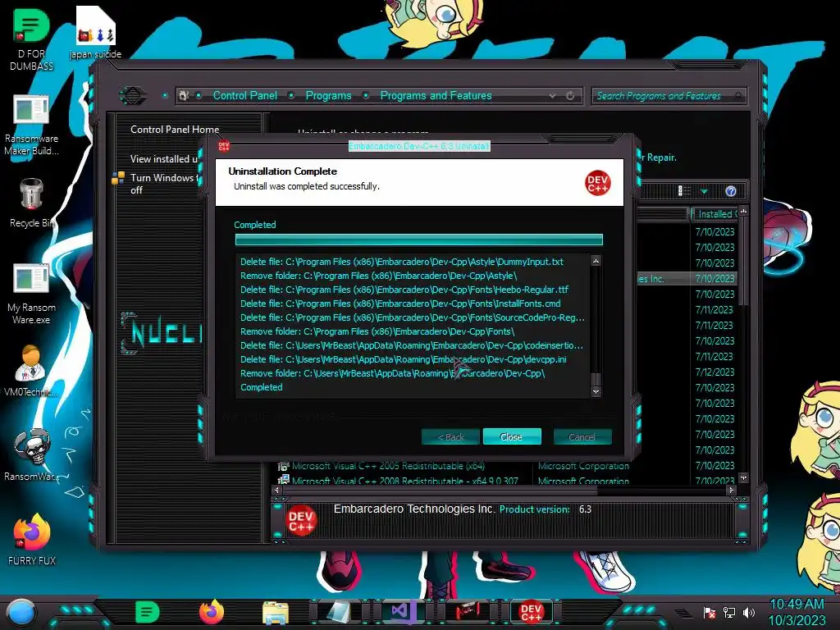Click the uninstall log scroll-down arrow
This screenshot has height=630, width=840.
point(596,391)
